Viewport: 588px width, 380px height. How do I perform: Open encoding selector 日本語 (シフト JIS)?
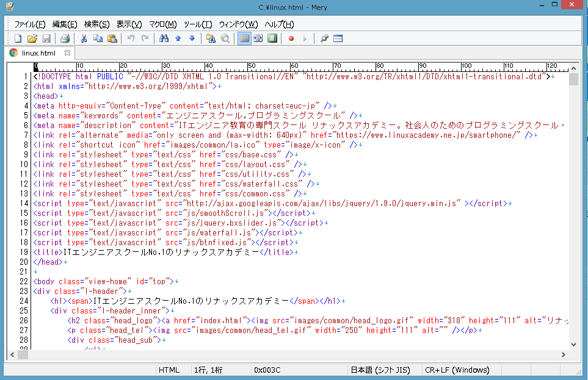coord(383,370)
